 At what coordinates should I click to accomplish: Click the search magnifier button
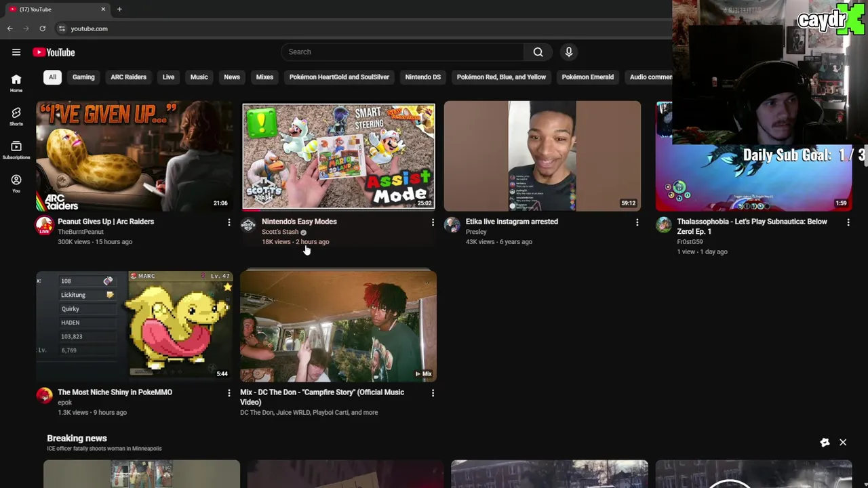coord(538,52)
